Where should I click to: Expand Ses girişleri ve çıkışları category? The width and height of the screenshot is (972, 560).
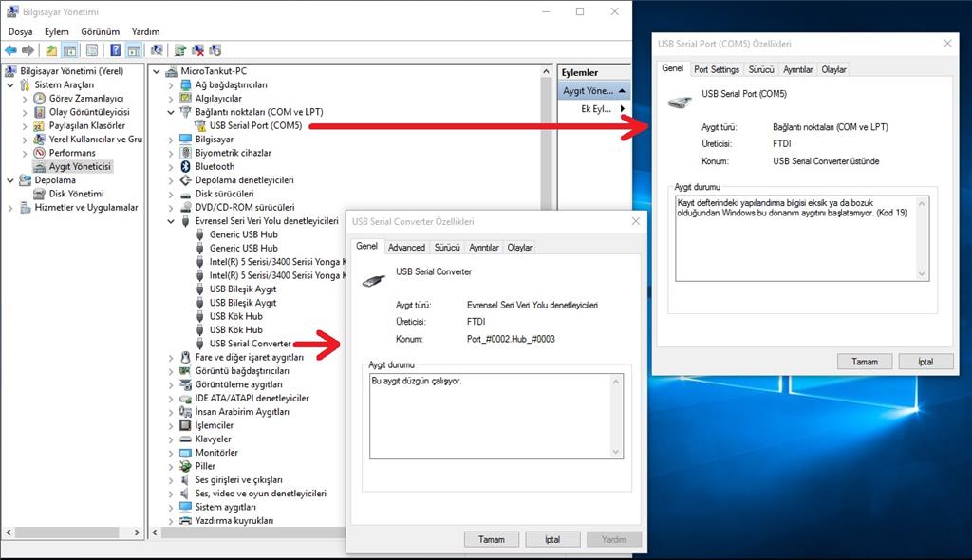click(171, 480)
